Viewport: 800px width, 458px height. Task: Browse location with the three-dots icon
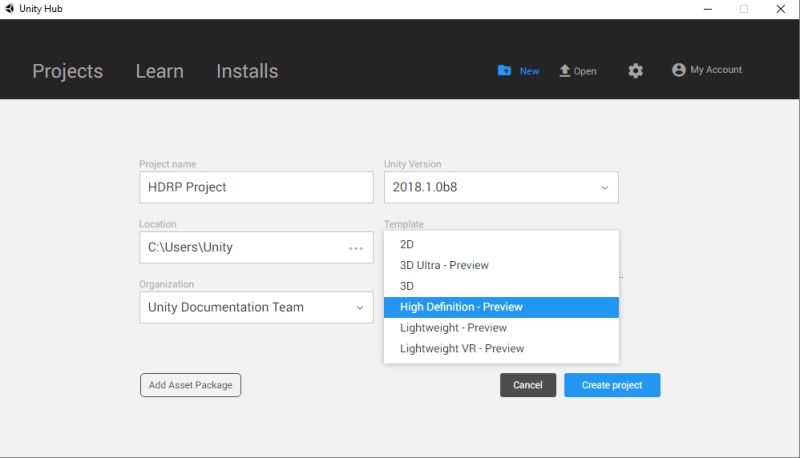point(356,248)
